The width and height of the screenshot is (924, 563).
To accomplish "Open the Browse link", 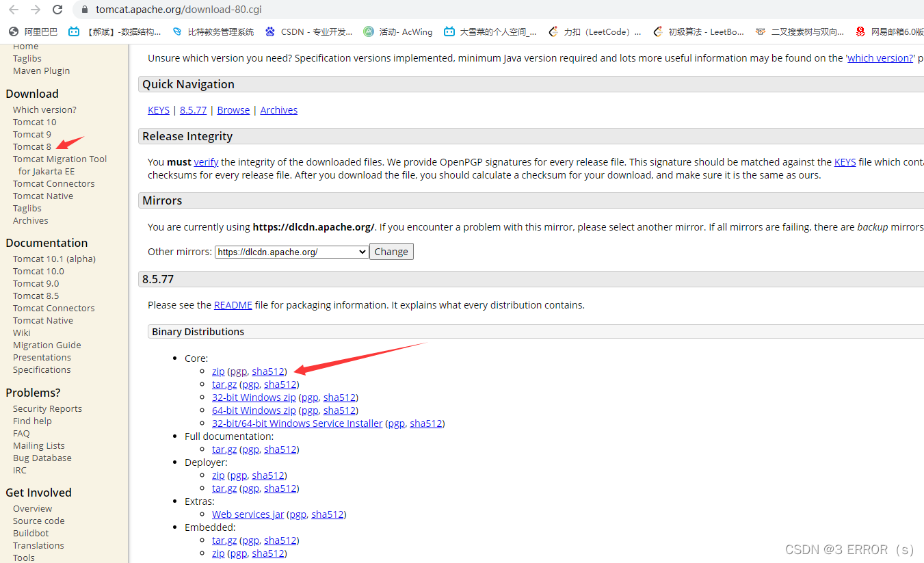I will point(233,110).
